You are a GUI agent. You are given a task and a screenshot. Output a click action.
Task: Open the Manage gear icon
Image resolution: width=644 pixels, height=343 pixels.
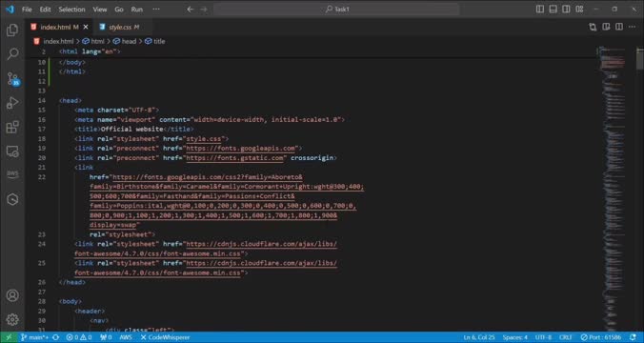click(x=12, y=319)
